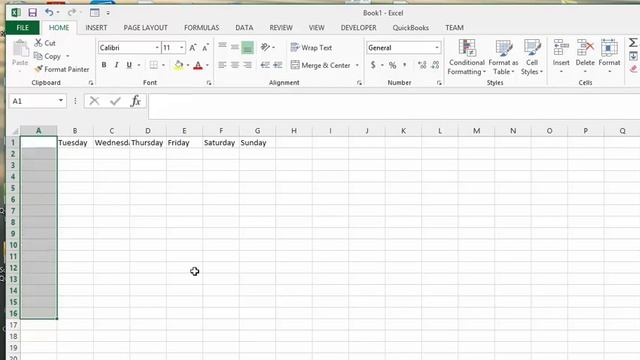Increase indent icon
This screenshot has height=360, width=640.
tap(278, 65)
